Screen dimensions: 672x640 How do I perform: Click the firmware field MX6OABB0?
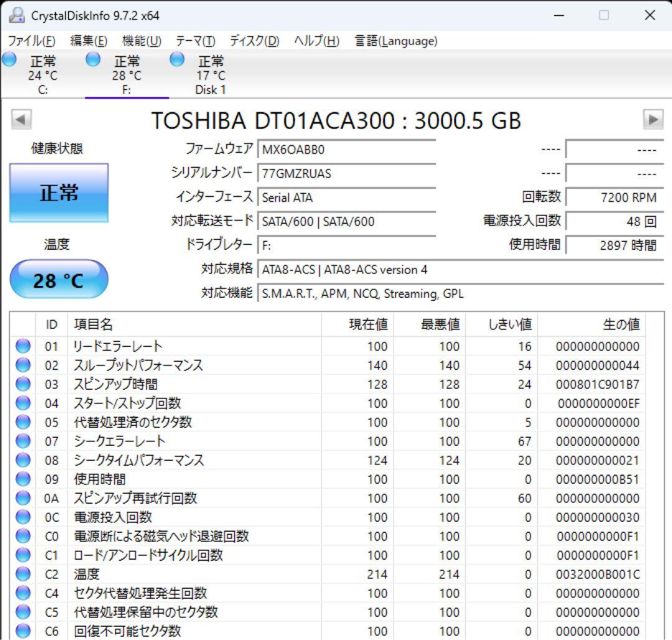coord(347,149)
